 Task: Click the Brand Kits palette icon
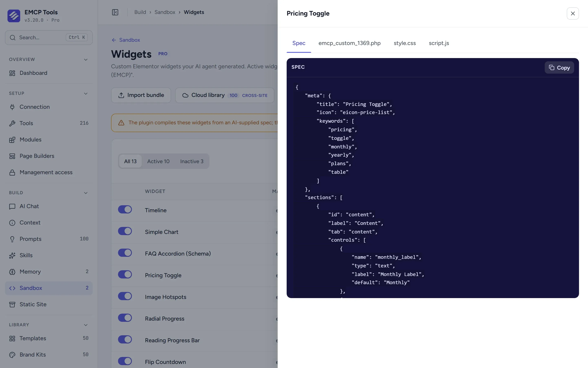coord(12,355)
